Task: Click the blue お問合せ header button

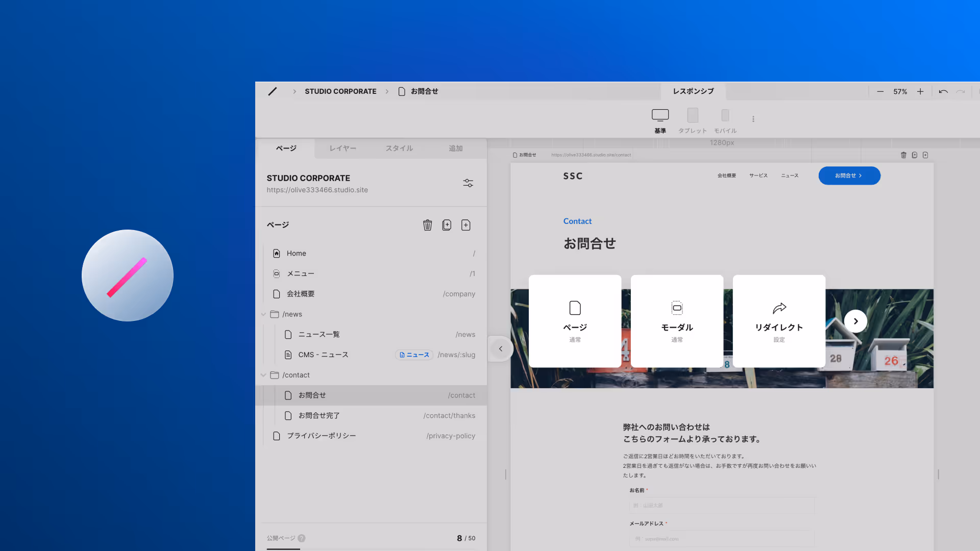Action: [849, 176]
